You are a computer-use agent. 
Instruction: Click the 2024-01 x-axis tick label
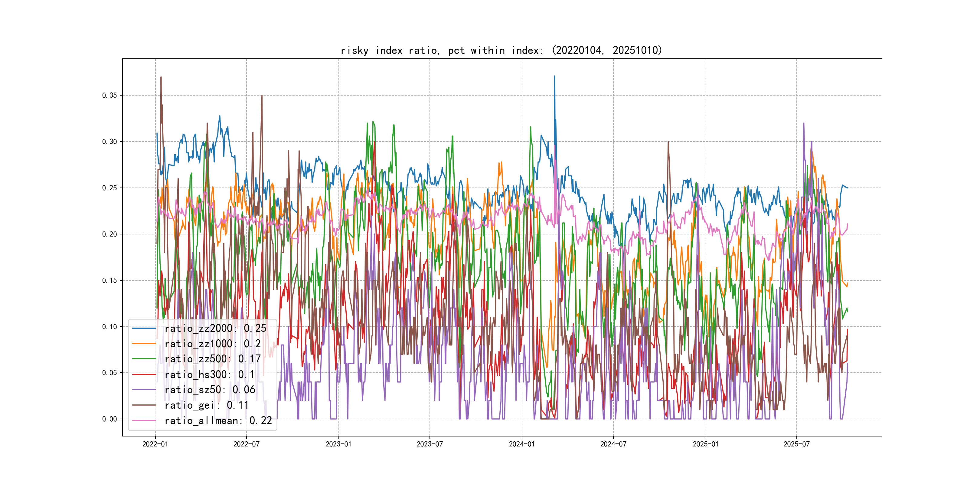[x=522, y=444]
